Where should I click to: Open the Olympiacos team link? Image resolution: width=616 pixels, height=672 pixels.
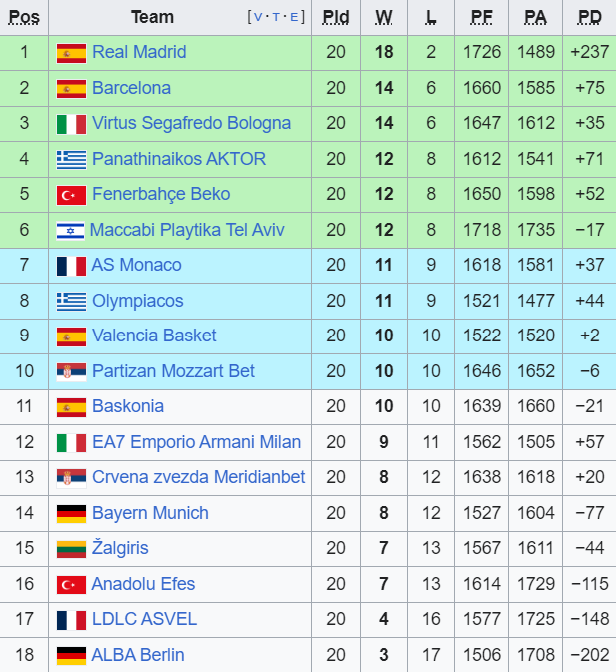pyautogui.click(x=138, y=301)
